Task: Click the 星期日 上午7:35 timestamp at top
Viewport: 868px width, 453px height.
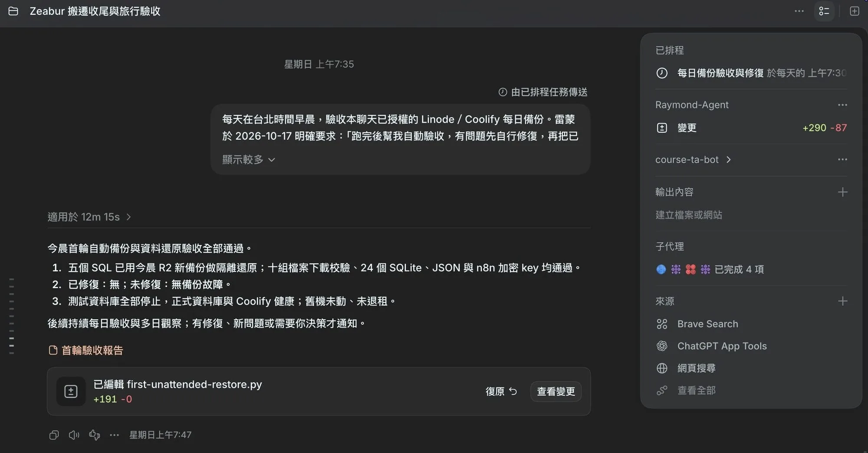Action: (319, 64)
